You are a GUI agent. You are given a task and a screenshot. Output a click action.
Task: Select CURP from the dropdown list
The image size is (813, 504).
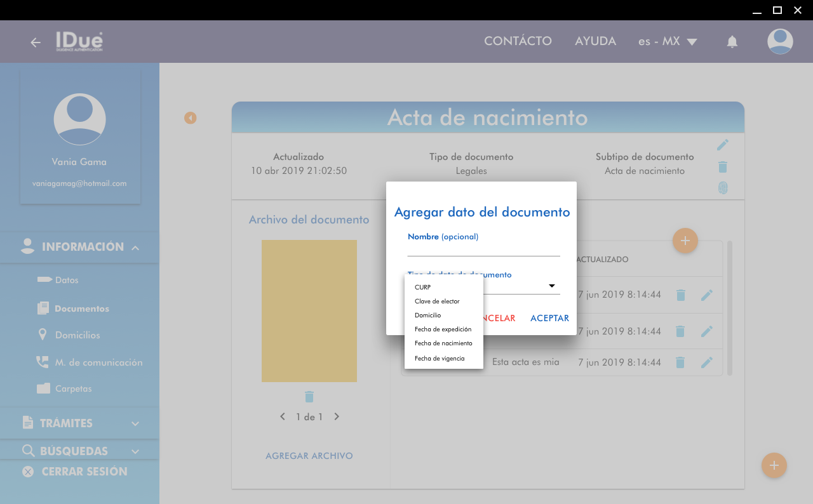click(x=423, y=288)
